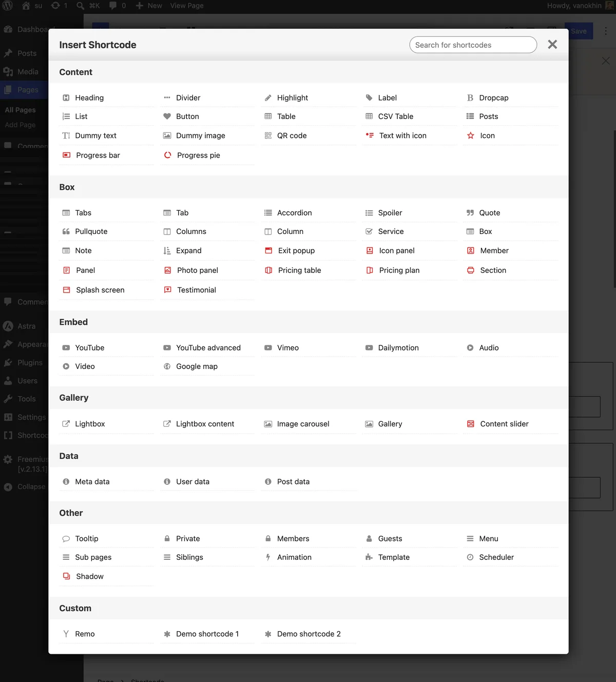Click the Heading shortcode icon
This screenshot has height=682, width=616.
(66, 98)
